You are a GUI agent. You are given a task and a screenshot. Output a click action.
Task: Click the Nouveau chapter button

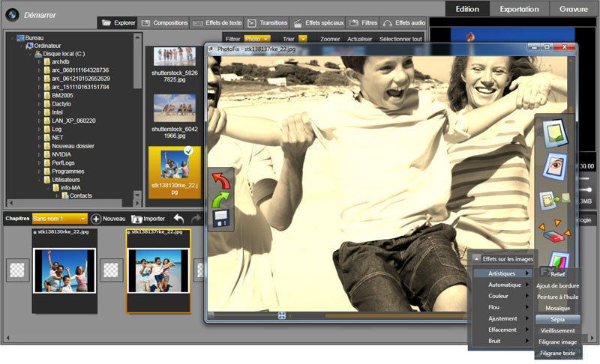click(x=107, y=219)
